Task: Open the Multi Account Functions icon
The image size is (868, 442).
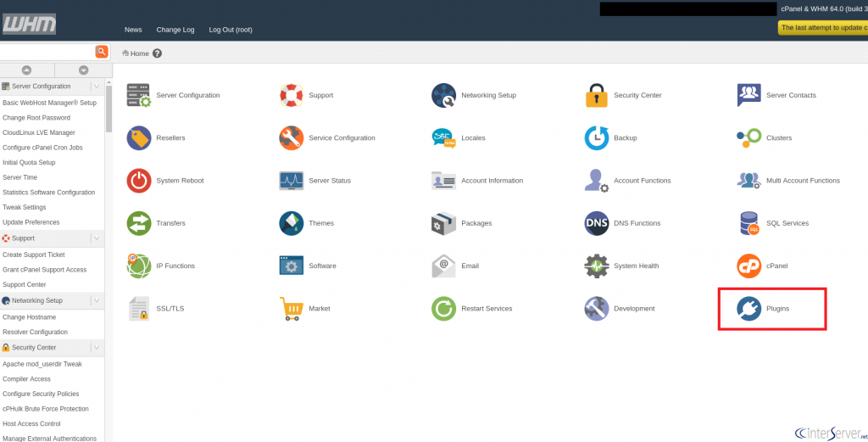Action: point(749,181)
